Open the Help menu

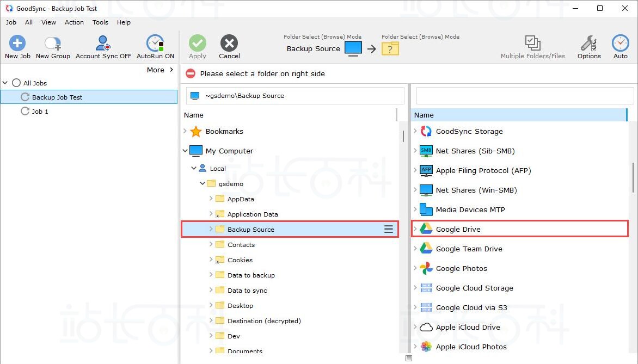point(124,22)
